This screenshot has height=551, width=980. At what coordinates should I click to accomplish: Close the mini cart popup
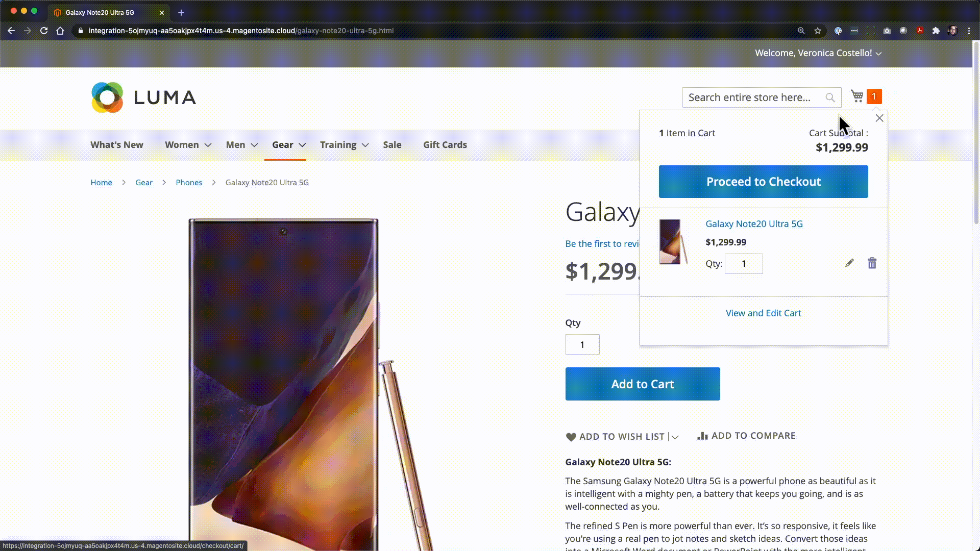point(879,118)
